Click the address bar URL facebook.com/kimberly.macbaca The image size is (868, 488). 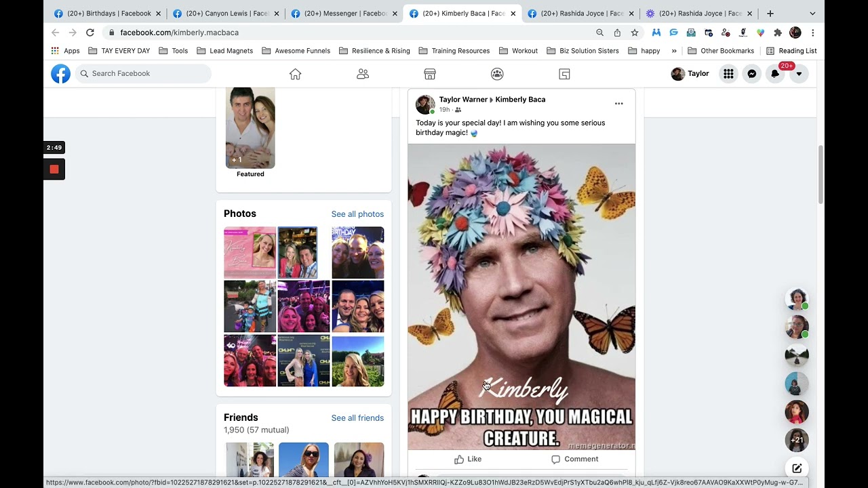pyautogui.click(x=179, y=33)
